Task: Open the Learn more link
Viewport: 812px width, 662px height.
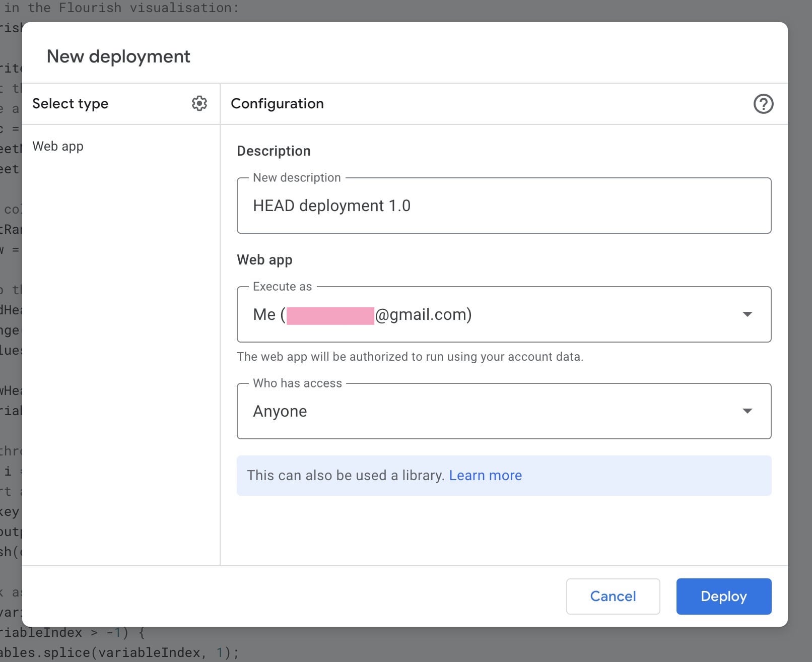Action: 485,475
